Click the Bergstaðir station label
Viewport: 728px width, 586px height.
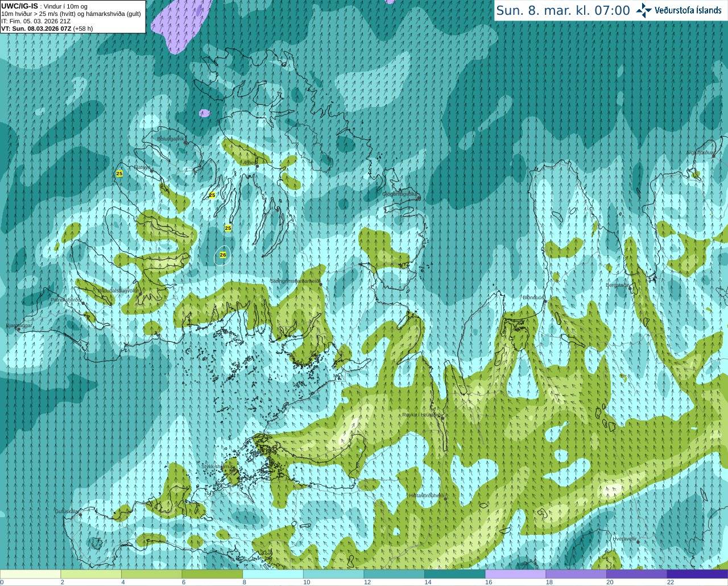click(617, 285)
